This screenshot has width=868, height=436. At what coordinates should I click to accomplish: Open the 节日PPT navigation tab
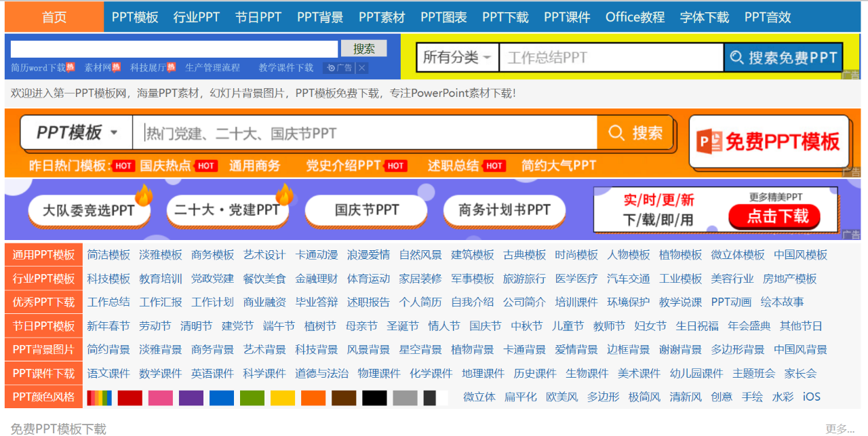coord(258,17)
